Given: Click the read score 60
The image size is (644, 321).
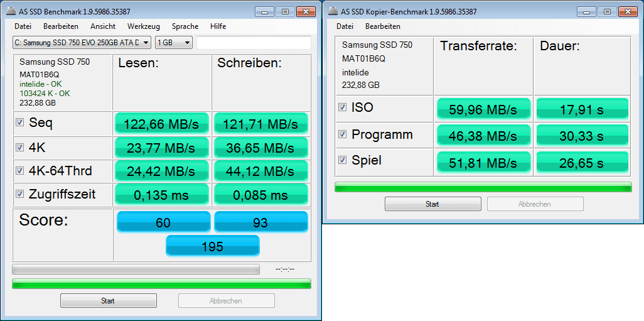Looking at the screenshot, I should (163, 222).
